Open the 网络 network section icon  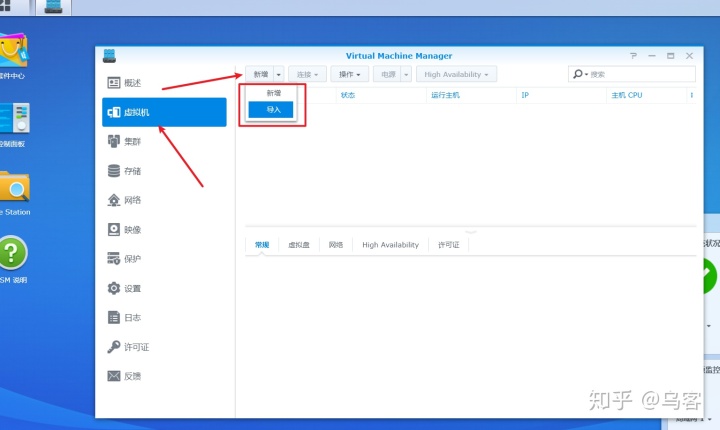[x=113, y=200]
